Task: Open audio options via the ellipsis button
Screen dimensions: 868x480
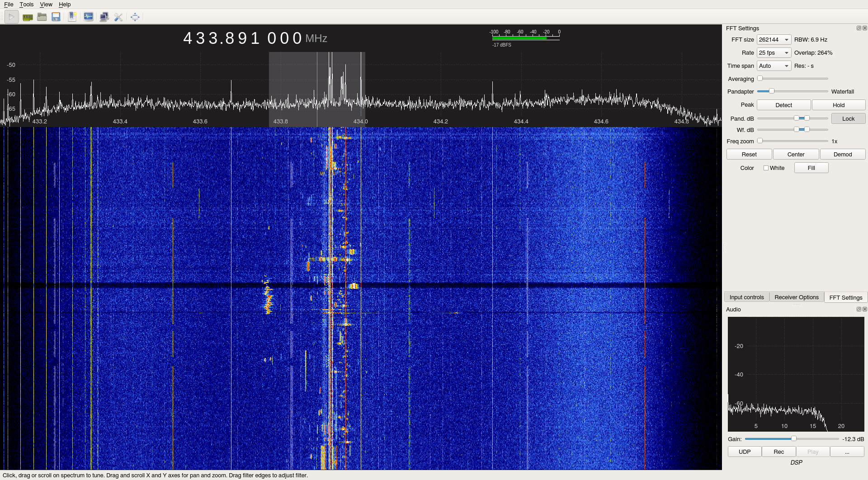Action: 847,452
